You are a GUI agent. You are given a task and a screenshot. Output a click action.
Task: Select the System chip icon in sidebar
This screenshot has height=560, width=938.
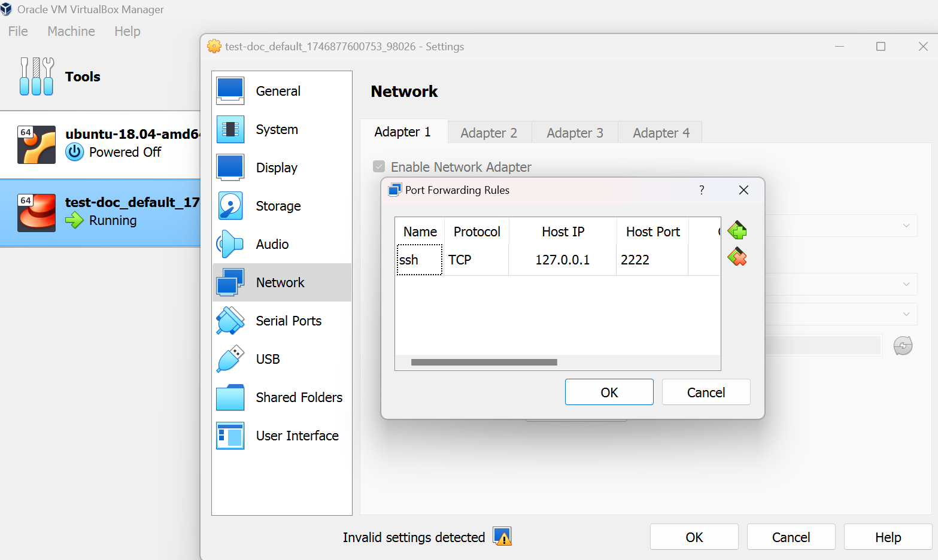coord(230,129)
